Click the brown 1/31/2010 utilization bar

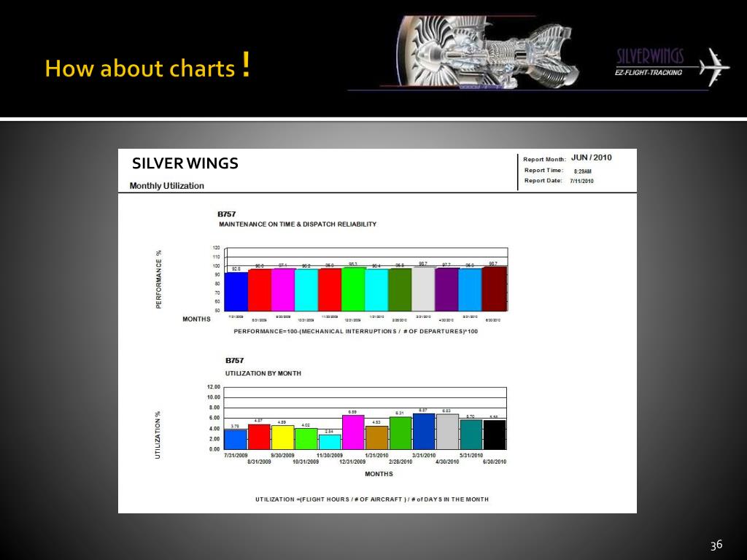pyautogui.click(x=377, y=437)
